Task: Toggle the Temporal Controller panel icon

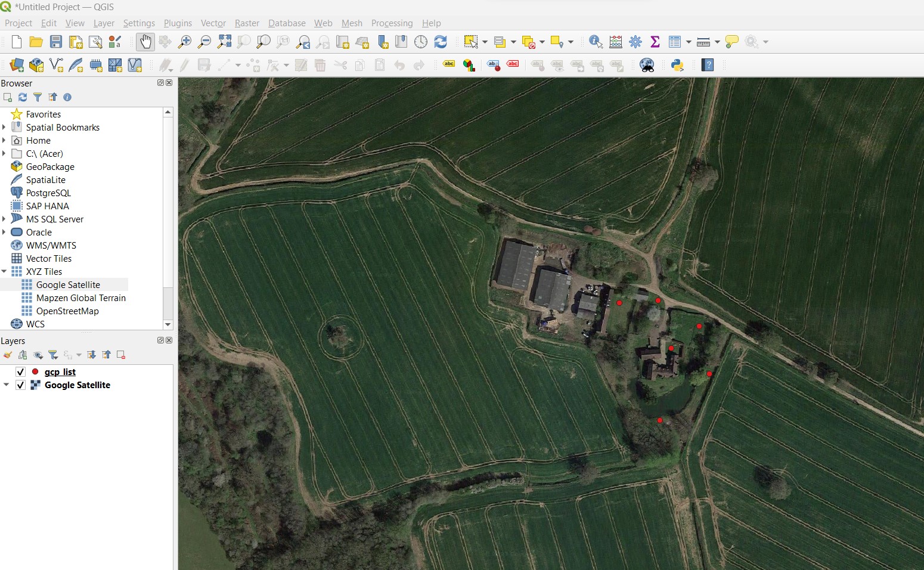Action: (421, 42)
